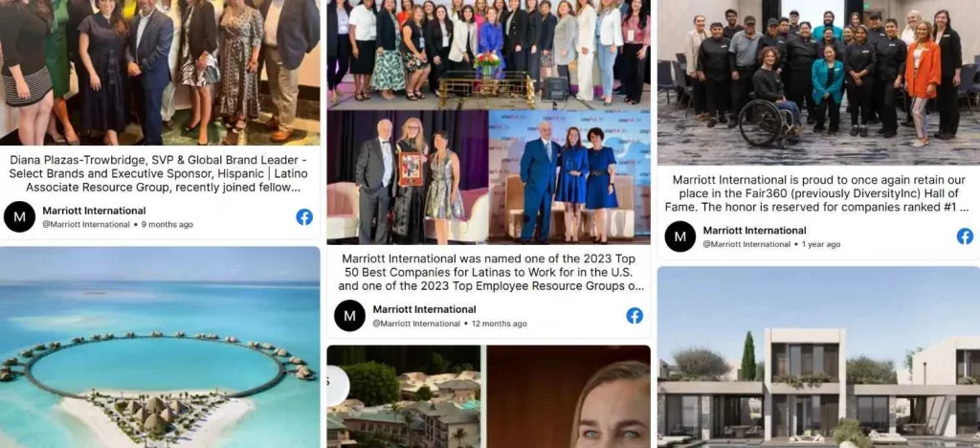Open the award photo with three people in blue
This screenshot has width=980, height=448.
tap(569, 177)
